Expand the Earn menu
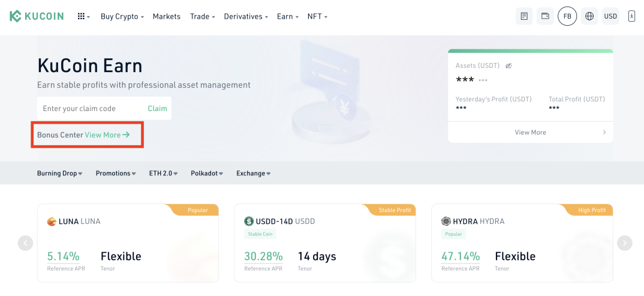Image resolution: width=644 pixels, height=296 pixels. pyautogui.click(x=287, y=16)
